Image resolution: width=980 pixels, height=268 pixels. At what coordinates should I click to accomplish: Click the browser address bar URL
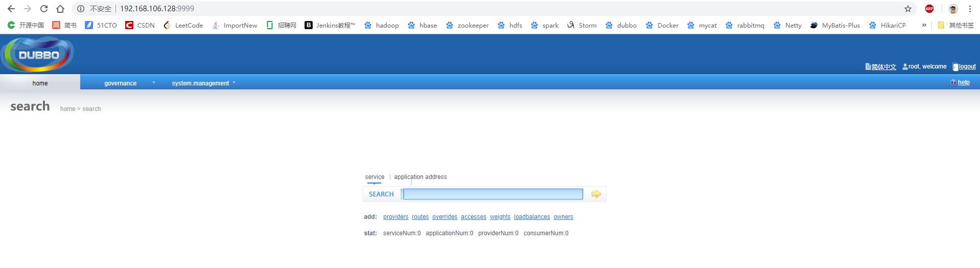pos(157,9)
